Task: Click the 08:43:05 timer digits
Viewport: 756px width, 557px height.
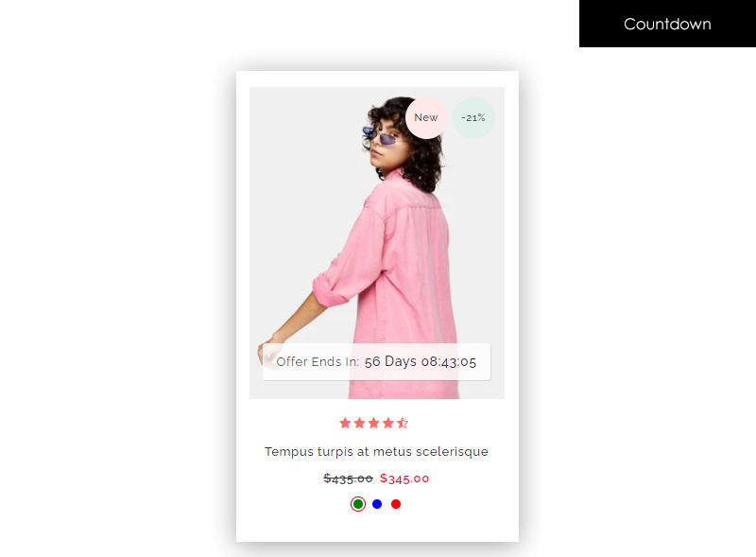Action: pyautogui.click(x=449, y=362)
